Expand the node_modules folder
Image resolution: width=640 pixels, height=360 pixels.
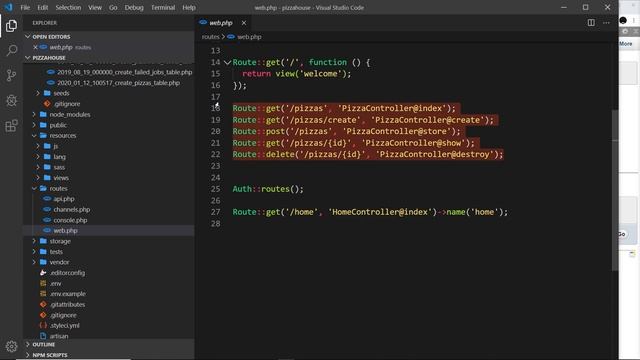pos(70,114)
